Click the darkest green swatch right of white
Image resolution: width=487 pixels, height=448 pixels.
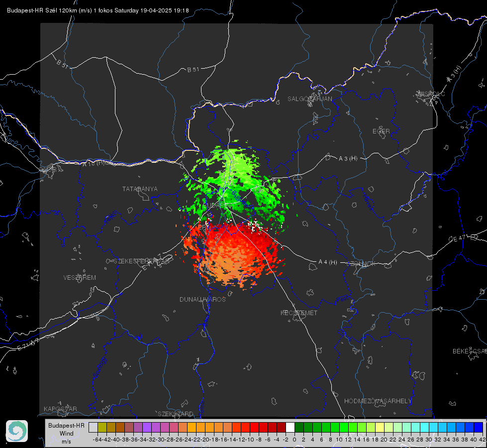pyautogui.click(x=299, y=427)
